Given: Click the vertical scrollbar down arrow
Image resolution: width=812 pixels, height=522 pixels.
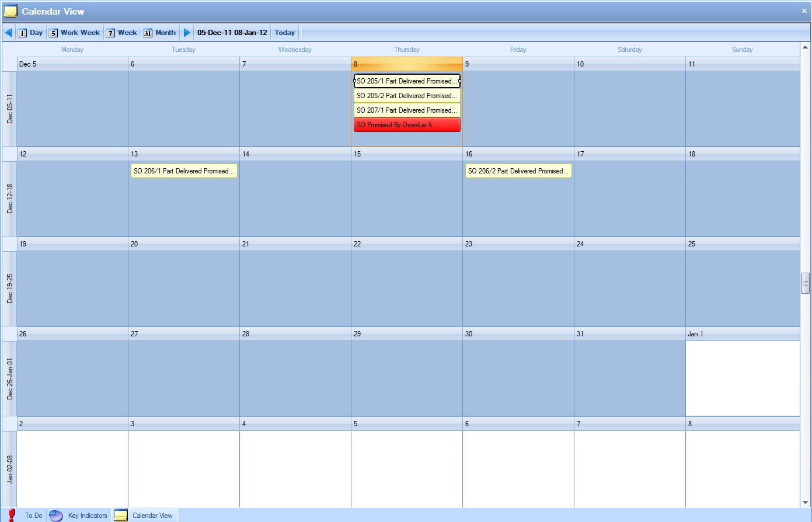Looking at the screenshot, I should point(806,503).
